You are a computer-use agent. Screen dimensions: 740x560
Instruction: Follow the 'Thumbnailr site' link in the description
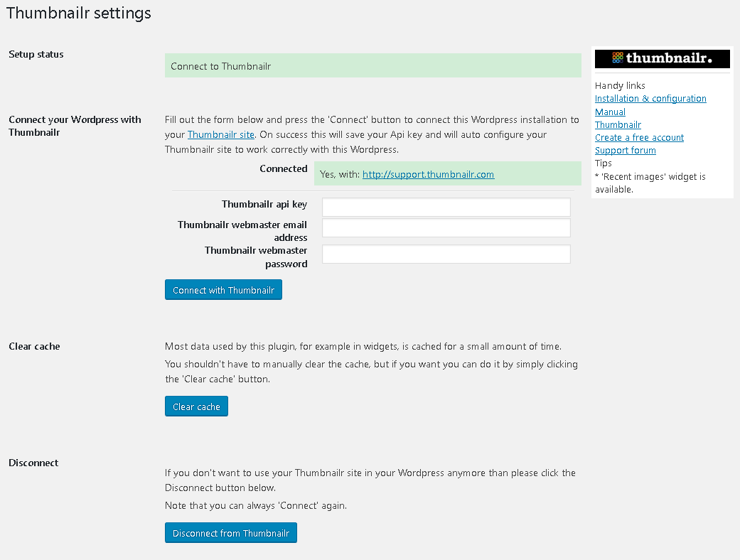point(220,134)
